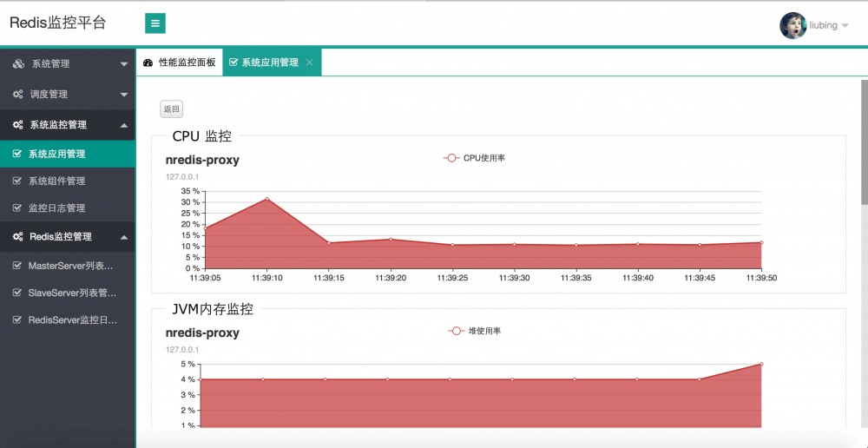Screen dimensions: 868x448
Task: Click the 系统管理 cubes icon
Action: point(18,63)
